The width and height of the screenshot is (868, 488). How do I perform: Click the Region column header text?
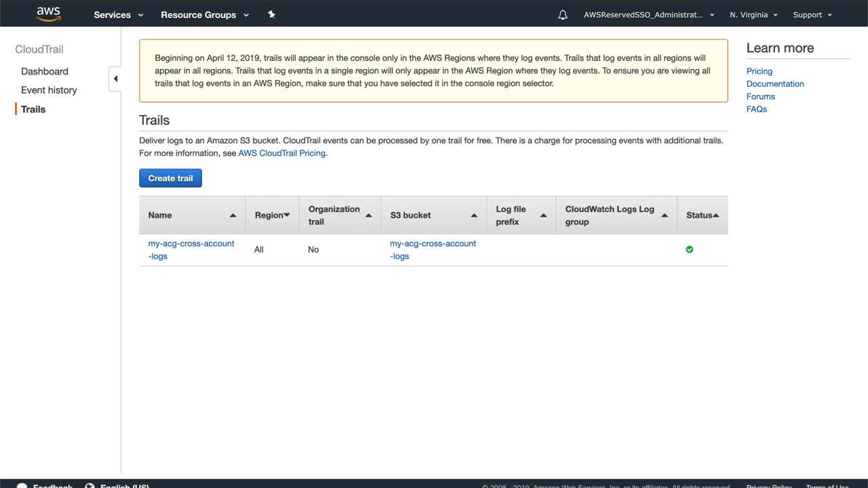269,216
